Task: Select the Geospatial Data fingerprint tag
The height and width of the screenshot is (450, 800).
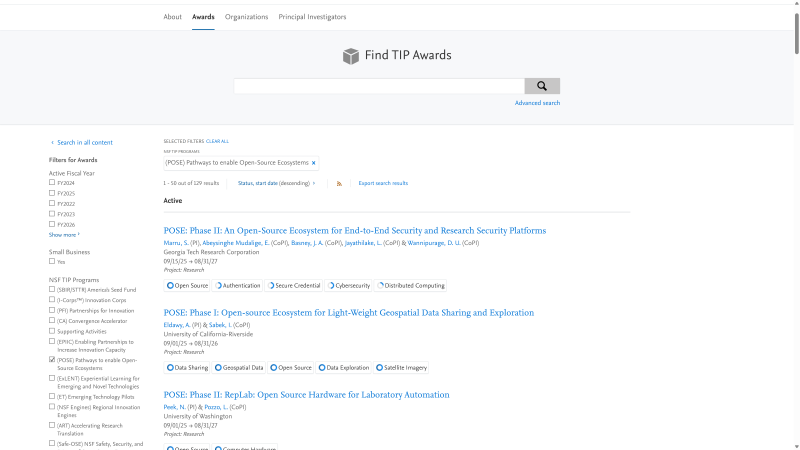Action: 242,368
